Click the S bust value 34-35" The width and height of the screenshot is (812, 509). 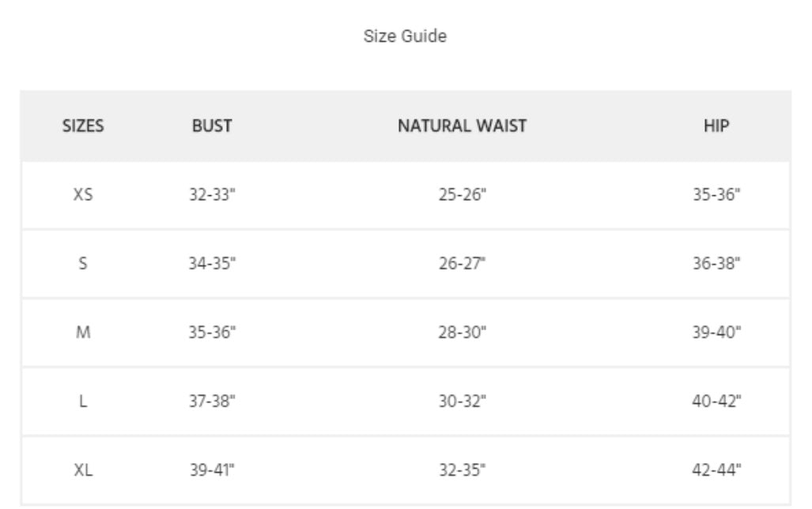coord(212,264)
